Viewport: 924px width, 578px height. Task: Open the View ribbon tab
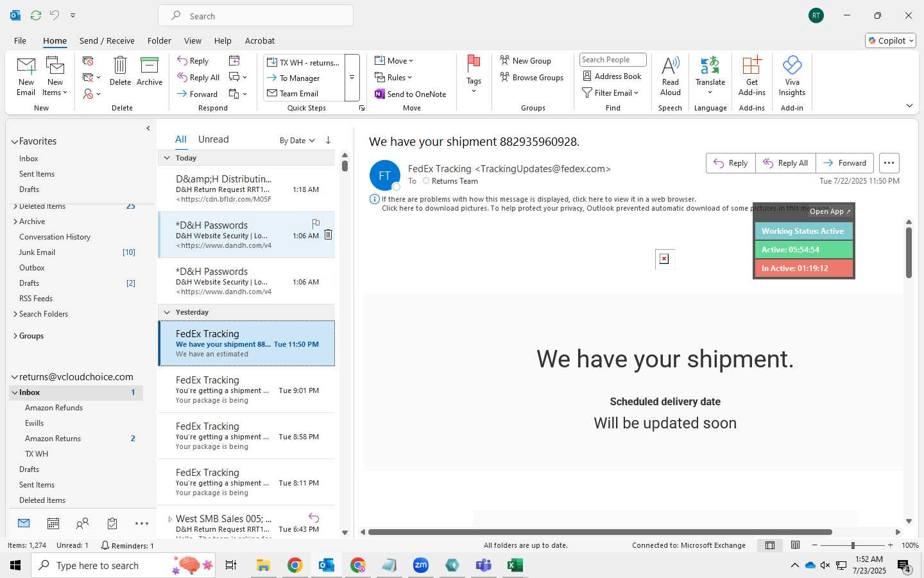click(193, 40)
